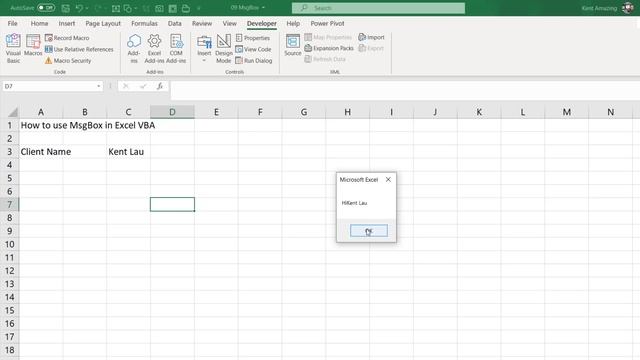Expand the Name Box dropdown arrow
Viewport: 640px width, 360px height.
pyautogui.click(x=99, y=87)
